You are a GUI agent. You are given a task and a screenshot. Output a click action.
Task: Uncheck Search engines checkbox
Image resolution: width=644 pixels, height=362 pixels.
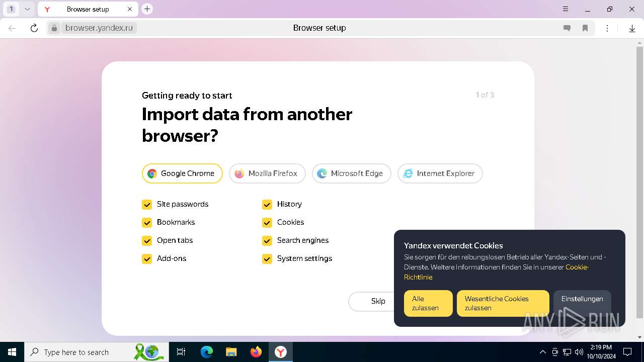[x=267, y=241]
